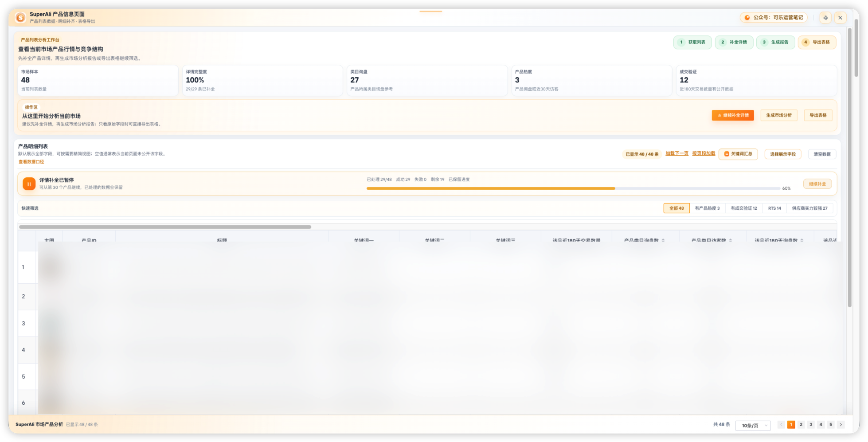Sort by 该品近180天询盘数 column arrow

pos(802,240)
